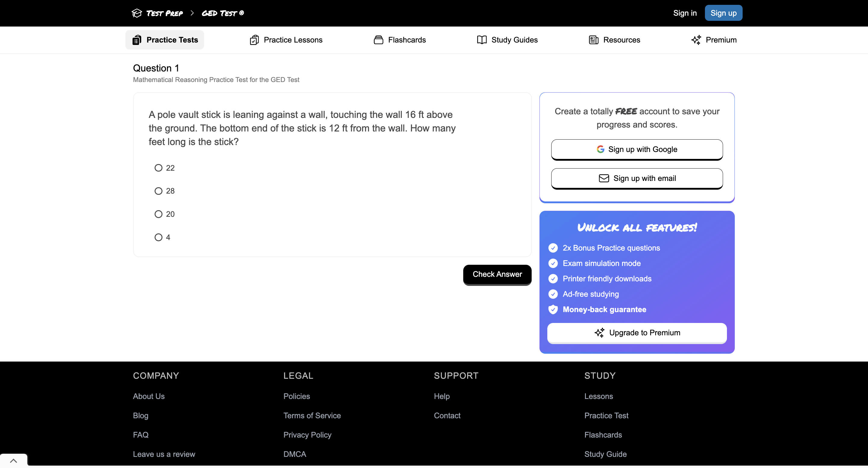Click the breadcrumb chevron after Test Prep

(192, 13)
